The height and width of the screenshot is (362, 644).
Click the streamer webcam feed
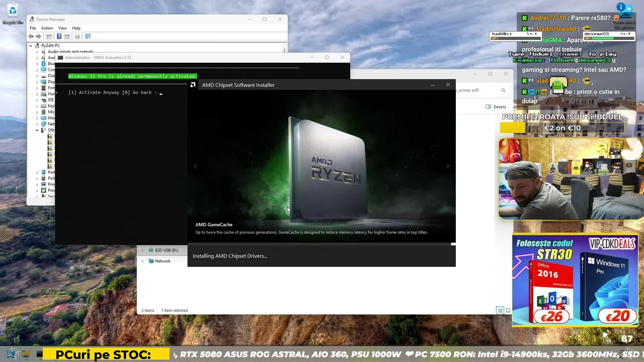tap(571, 179)
